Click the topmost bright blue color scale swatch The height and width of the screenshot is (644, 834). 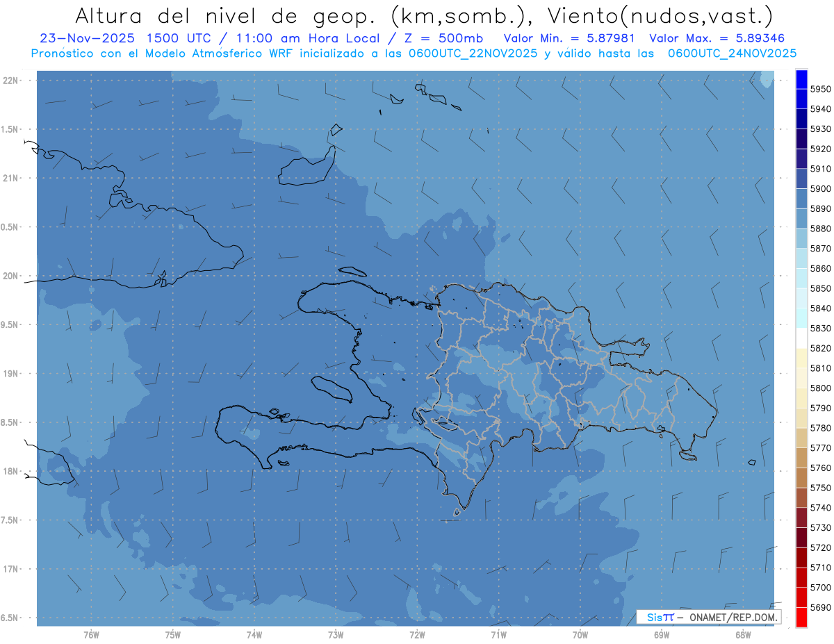[x=801, y=79]
